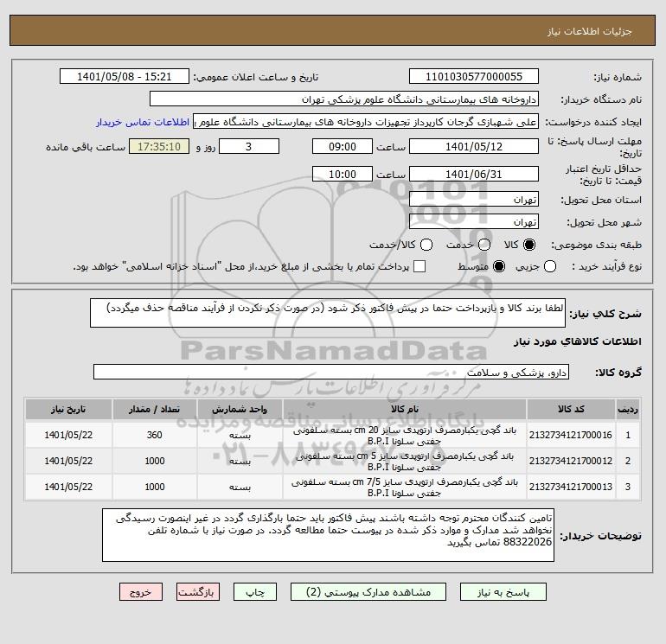Click product code 2132734121700016

(571, 435)
